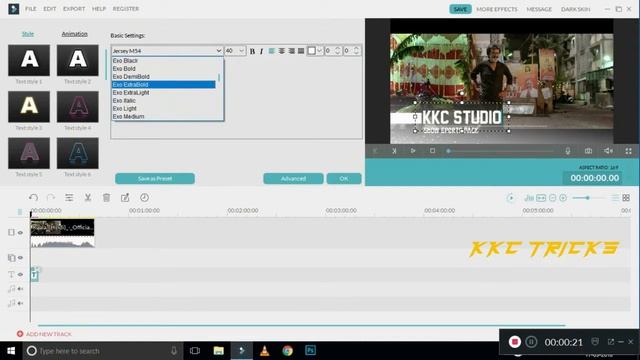
Task: Switch to the Style tab
Action: pos(28,34)
